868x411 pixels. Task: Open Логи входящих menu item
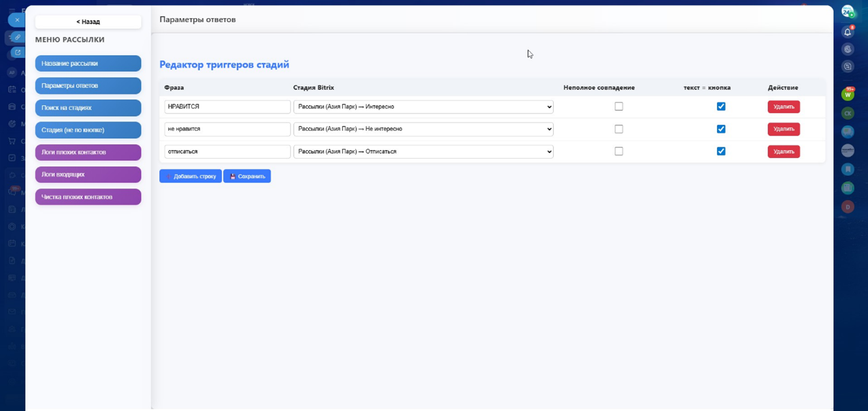click(88, 174)
